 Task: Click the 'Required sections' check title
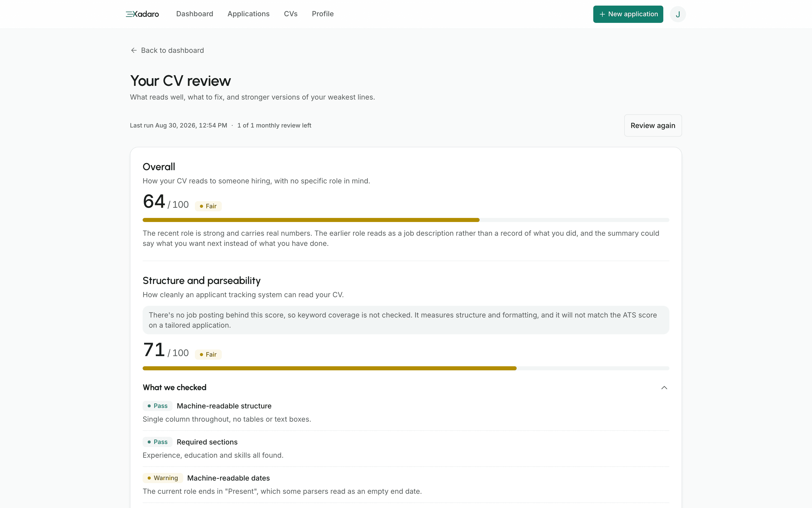coord(207,442)
